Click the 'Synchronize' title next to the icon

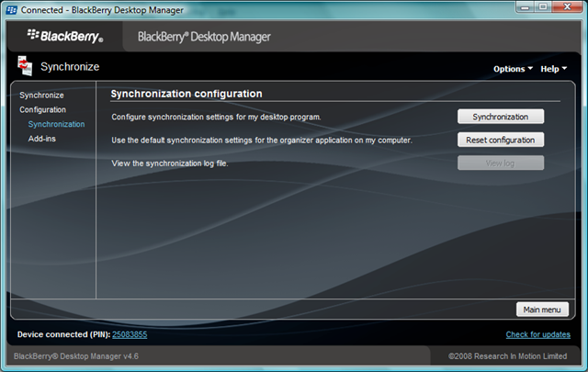tap(70, 67)
